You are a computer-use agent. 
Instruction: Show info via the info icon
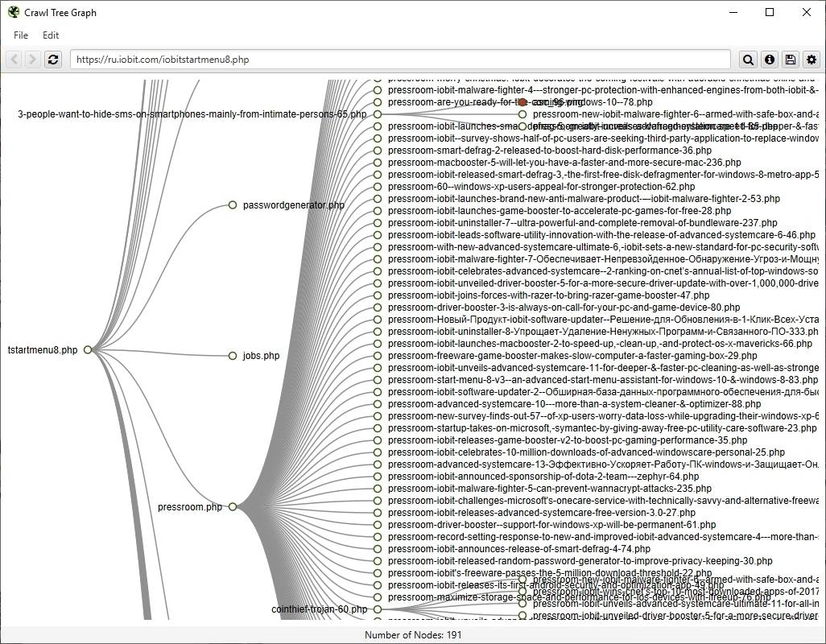point(770,60)
